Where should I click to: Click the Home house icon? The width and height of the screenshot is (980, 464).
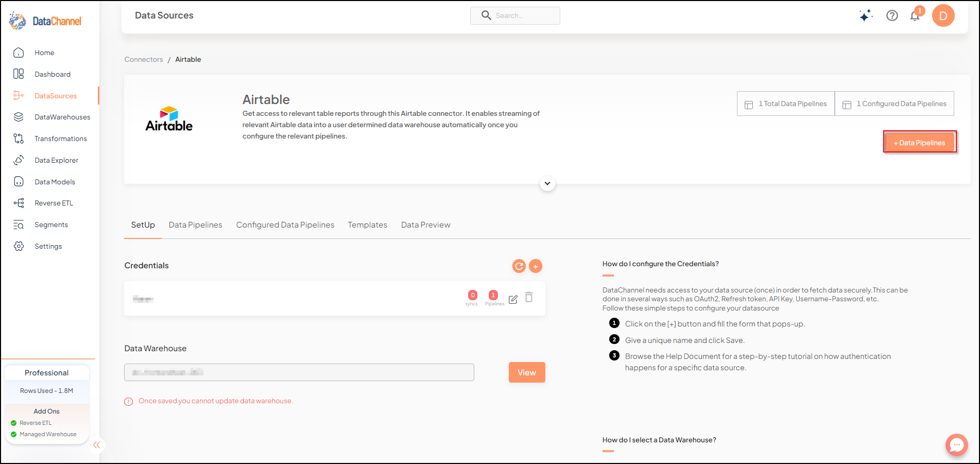point(19,53)
